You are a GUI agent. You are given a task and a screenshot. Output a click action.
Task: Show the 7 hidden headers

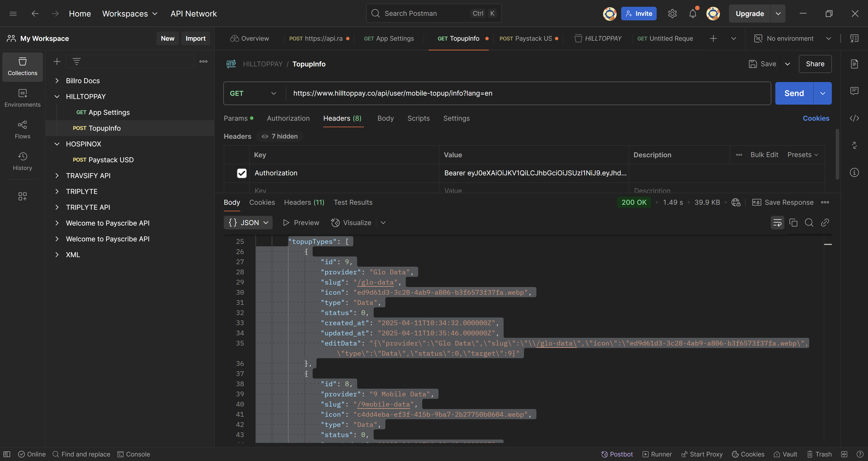[280, 136]
